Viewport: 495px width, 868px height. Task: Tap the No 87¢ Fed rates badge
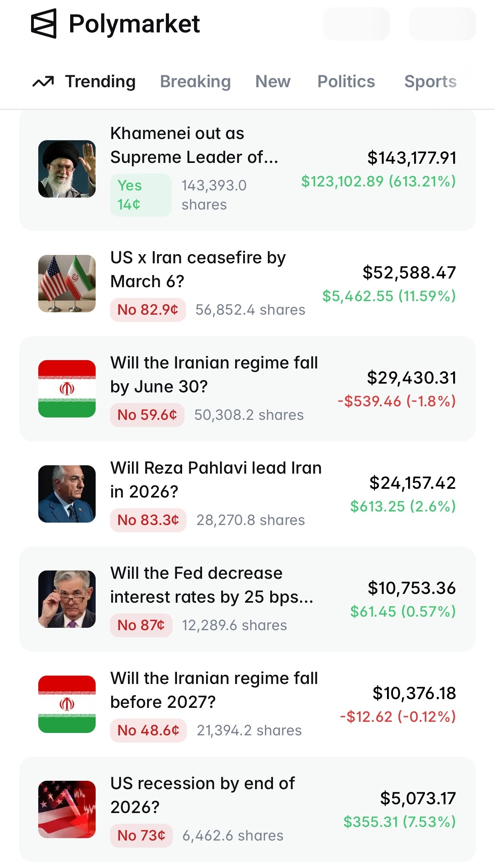click(x=141, y=625)
